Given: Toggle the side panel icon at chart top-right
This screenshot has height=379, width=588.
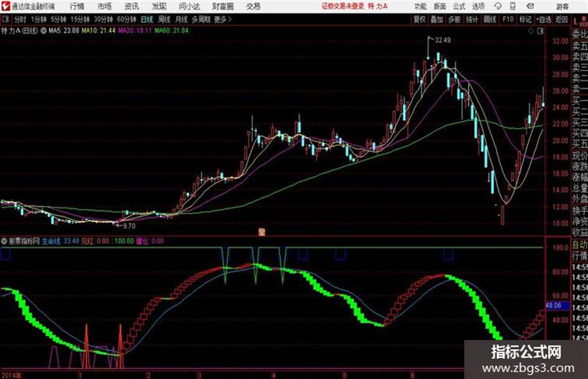Looking at the screenshot, I should [x=540, y=31].
